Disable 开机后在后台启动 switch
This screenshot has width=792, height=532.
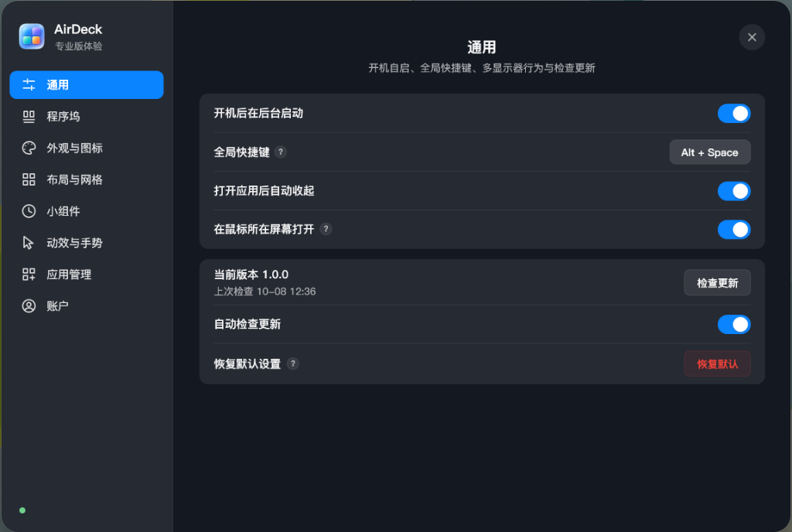coord(734,114)
